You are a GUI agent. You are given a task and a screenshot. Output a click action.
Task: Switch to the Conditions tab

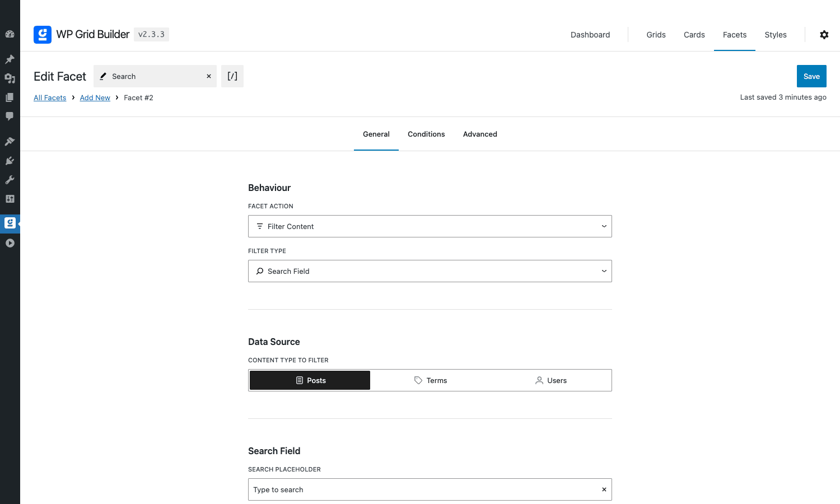tap(426, 134)
